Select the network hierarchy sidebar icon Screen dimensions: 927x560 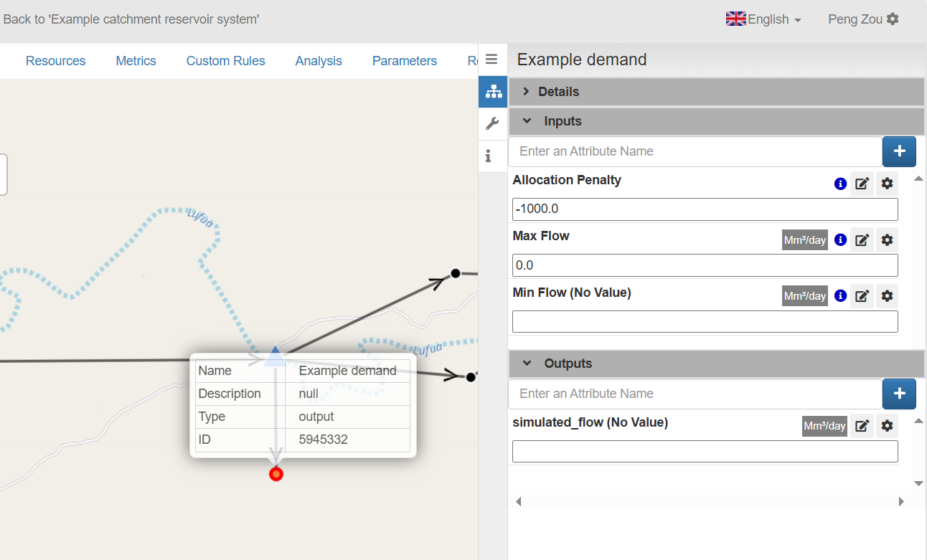coord(493,91)
